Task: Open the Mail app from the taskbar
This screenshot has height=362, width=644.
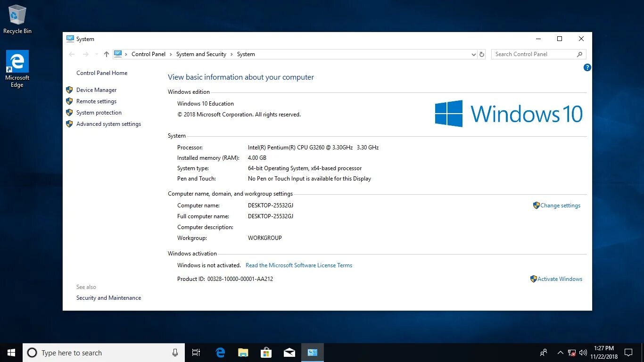Action: 289,353
